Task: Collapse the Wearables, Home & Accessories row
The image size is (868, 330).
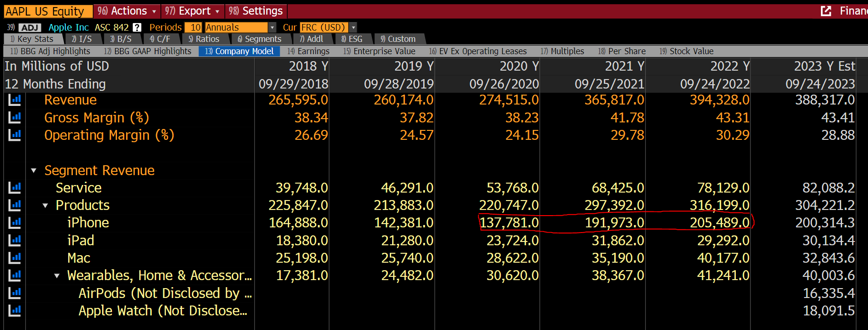Action: 57,276
